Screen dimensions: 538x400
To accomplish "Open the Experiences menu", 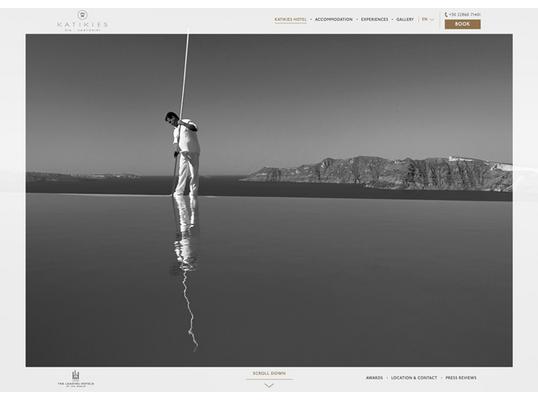I will click(374, 20).
